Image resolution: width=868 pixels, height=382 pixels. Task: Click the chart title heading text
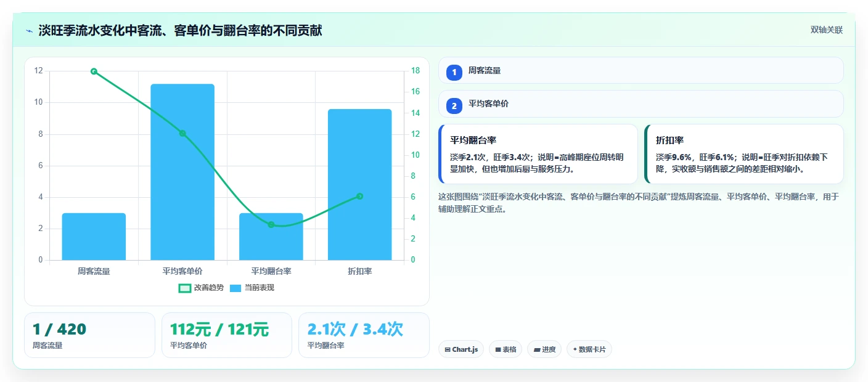180,31
